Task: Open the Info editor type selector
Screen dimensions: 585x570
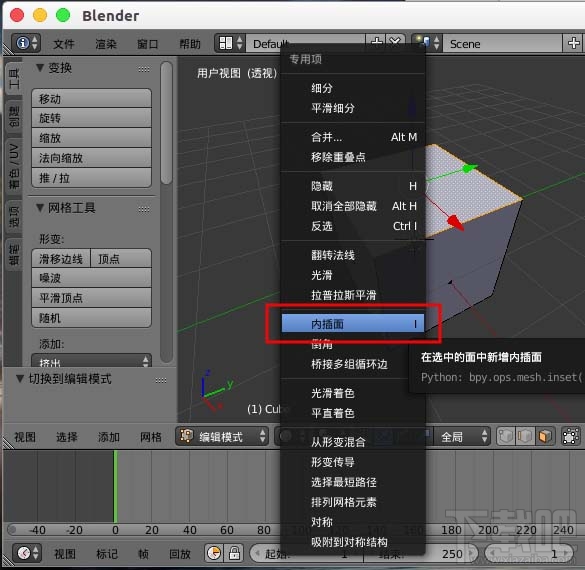Action: [26, 43]
